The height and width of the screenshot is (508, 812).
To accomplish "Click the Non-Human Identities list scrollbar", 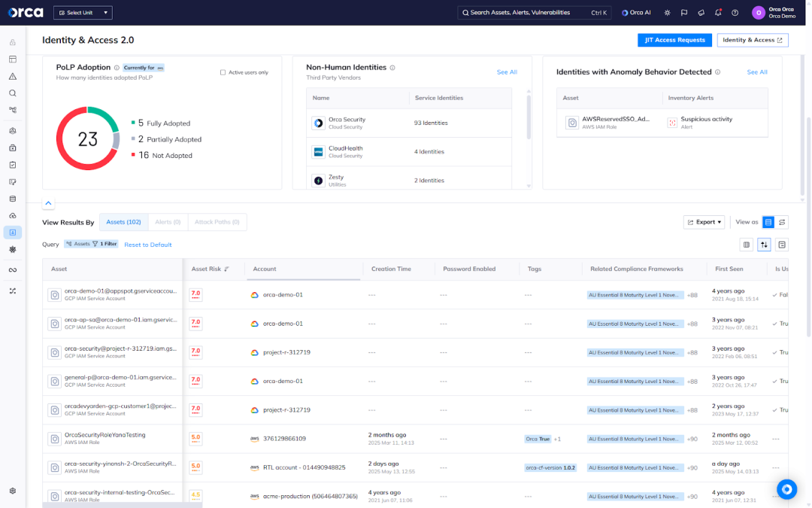I will (x=529, y=117).
